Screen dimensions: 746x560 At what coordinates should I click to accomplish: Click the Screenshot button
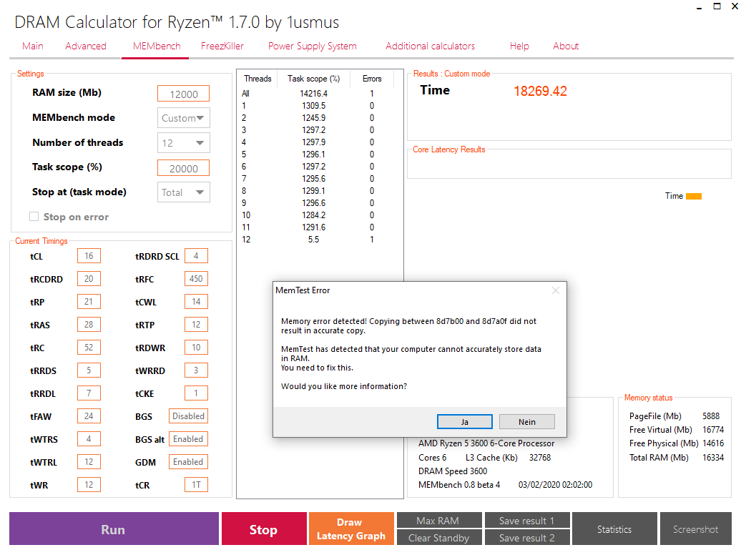pyautogui.click(x=695, y=529)
